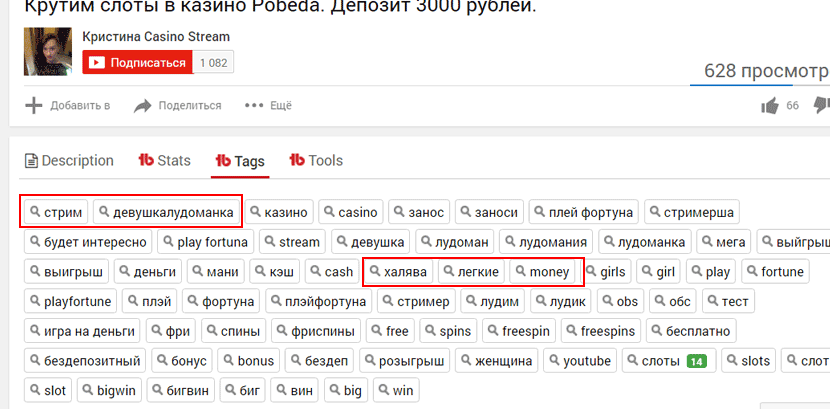
Task: Open the стримерша tag search
Action: (x=692, y=212)
